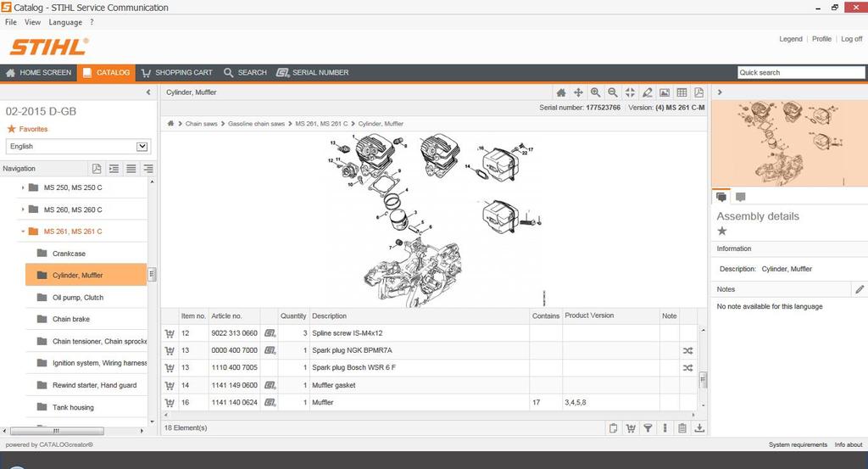
Task: Click the Legend link
Action: (791, 39)
